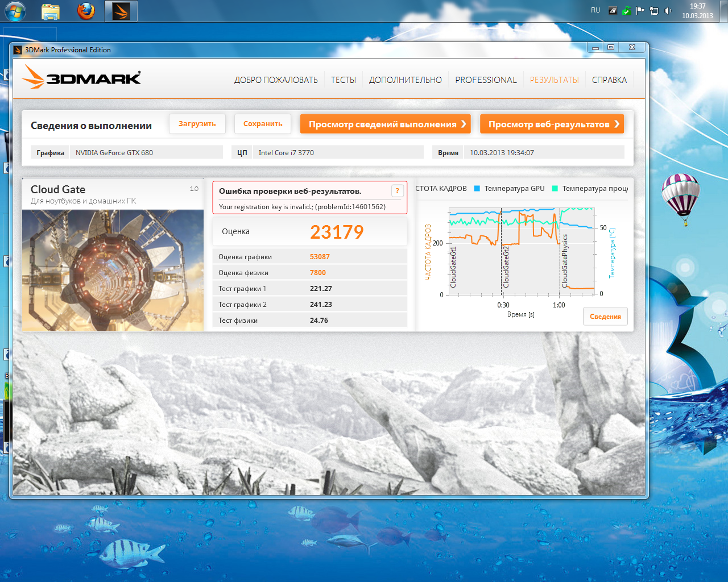Click the Сведения button under the chart
Viewport: 728px width, 582px height.
click(x=605, y=317)
